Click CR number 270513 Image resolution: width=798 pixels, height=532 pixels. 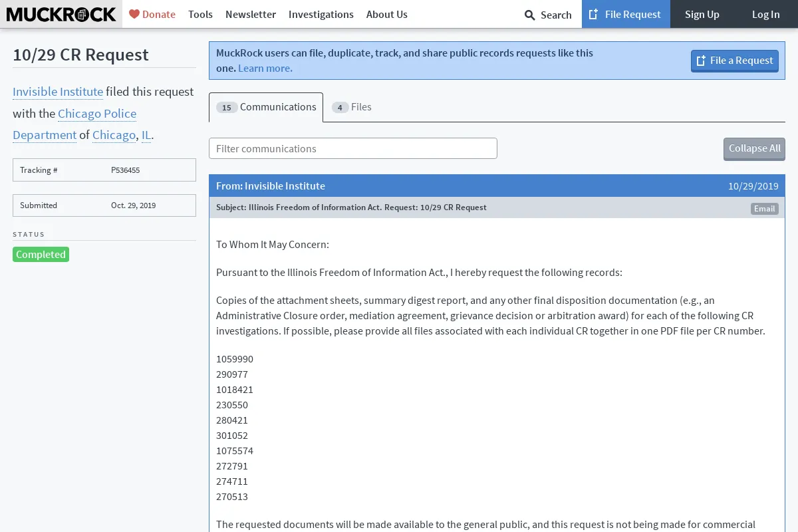232,497
